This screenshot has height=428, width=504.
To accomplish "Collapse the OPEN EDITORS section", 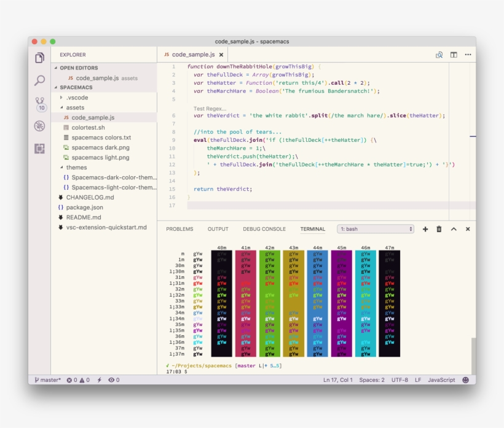I will point(55,68).
